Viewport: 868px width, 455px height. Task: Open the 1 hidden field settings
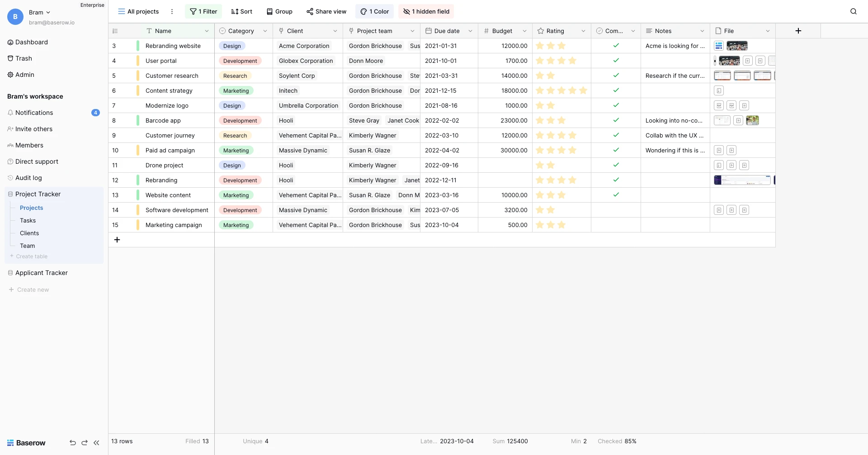[x=426, y=11]
